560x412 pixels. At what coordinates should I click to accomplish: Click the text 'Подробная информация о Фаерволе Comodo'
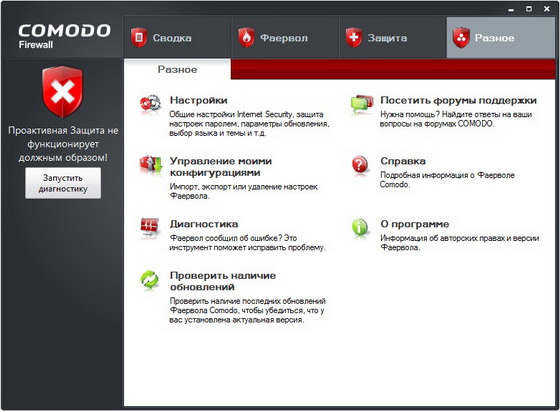pyautogui.click(x=447, y=180)
